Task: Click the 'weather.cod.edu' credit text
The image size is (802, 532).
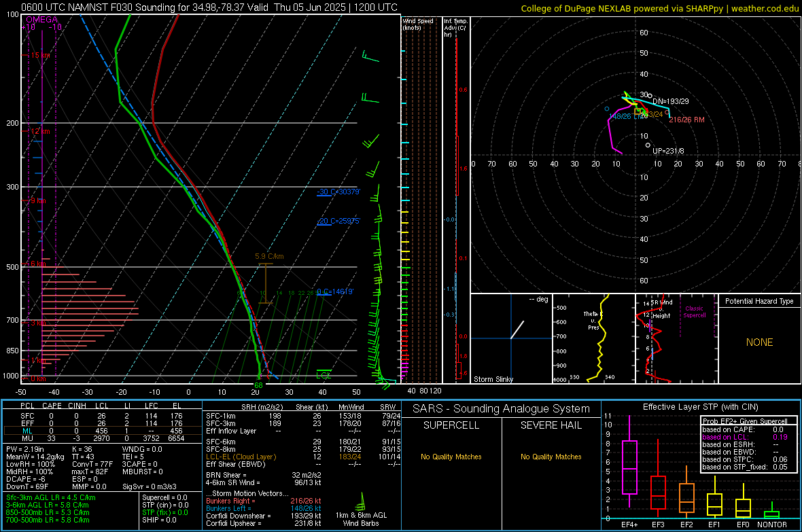Action: pos(765,8)
